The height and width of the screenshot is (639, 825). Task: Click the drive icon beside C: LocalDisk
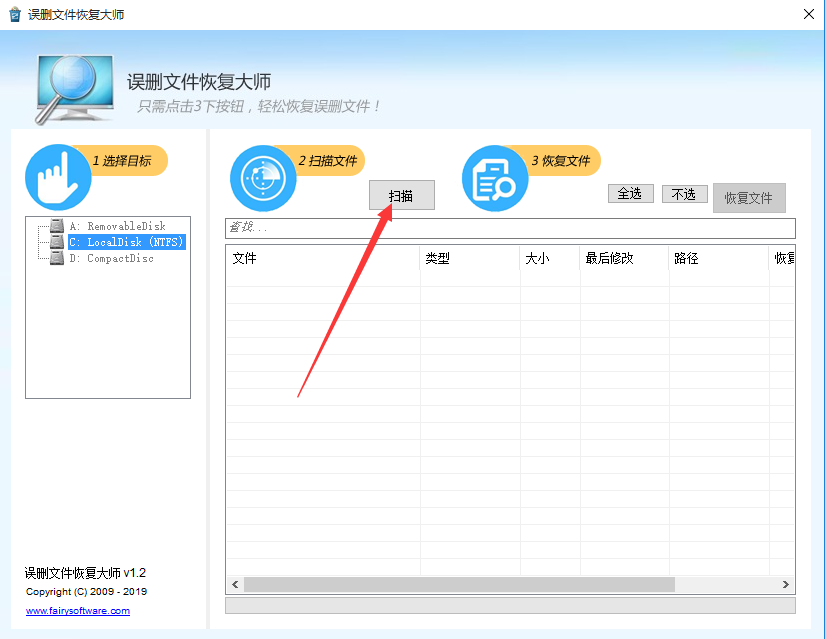coord(56,241)
